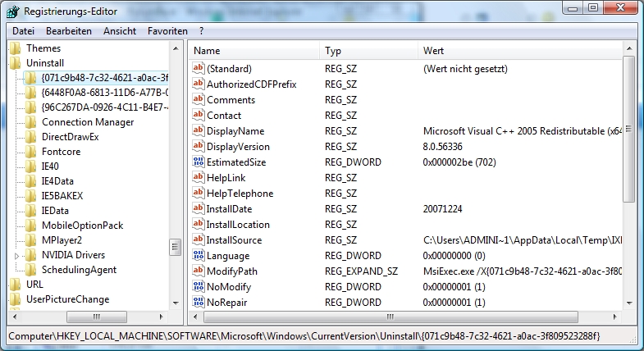
Task: Click the value 20071224
Action: click(442, 209)
